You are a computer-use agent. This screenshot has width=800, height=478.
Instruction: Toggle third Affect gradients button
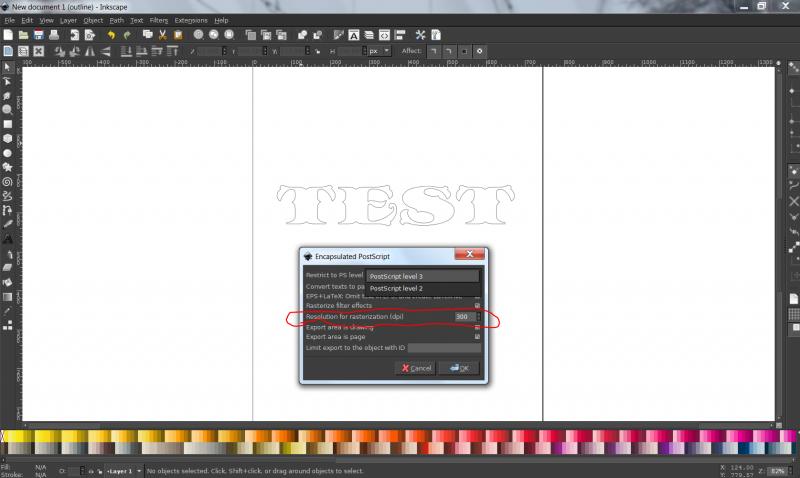coord(464,51)
